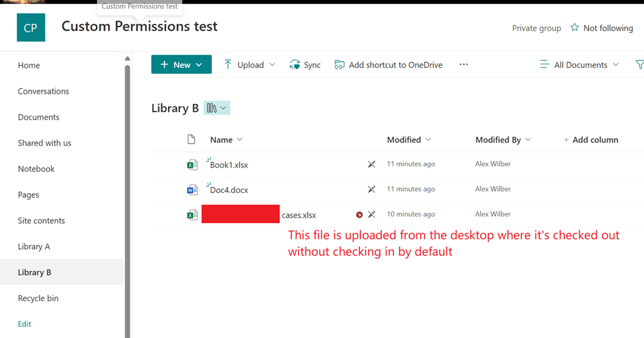Click the plus icon beside Add column
This screenshot has height=338, width=644.
point(566,140)
